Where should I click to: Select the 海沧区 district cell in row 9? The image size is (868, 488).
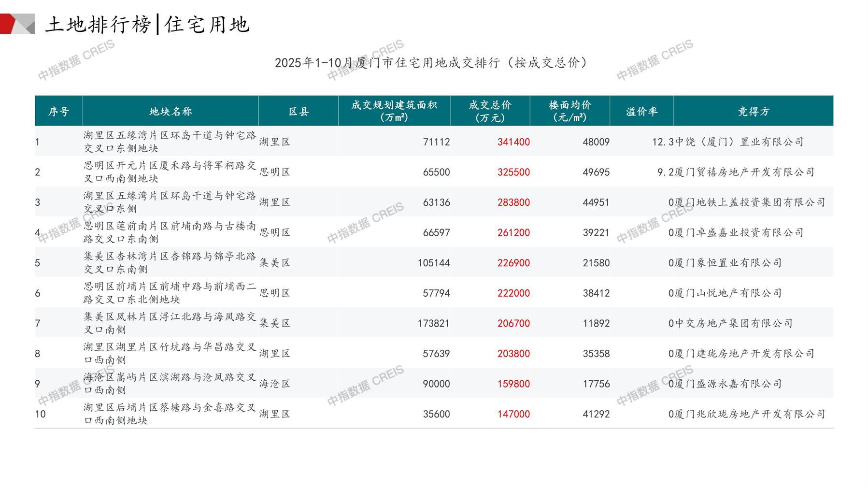click(275, 384)
